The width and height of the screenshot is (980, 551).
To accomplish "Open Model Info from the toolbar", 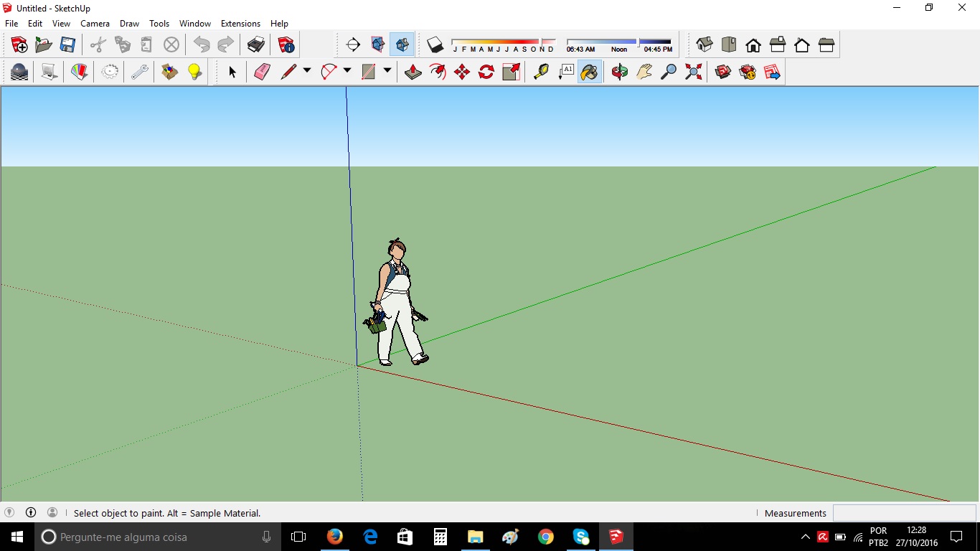I will coord(286,44).
